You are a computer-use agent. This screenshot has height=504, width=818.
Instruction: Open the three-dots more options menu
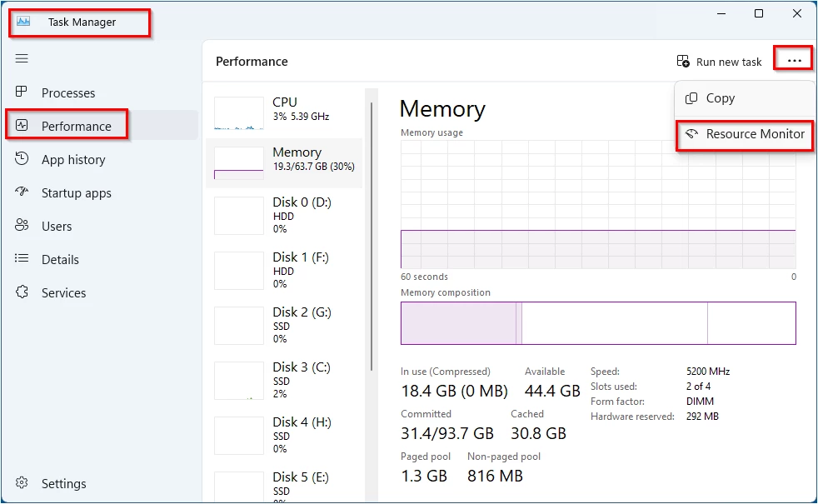pyautogui.click(x=794, y=61)
